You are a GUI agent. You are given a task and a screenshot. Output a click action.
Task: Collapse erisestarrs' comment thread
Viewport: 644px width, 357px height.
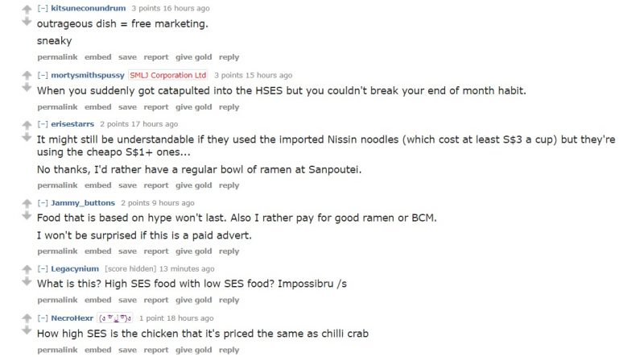pos(43,124)
